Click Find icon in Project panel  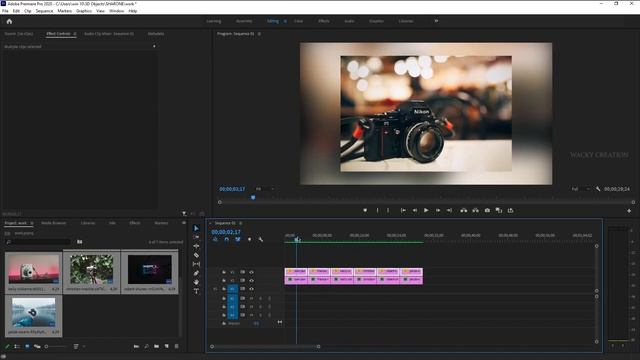tap(147, 347)
